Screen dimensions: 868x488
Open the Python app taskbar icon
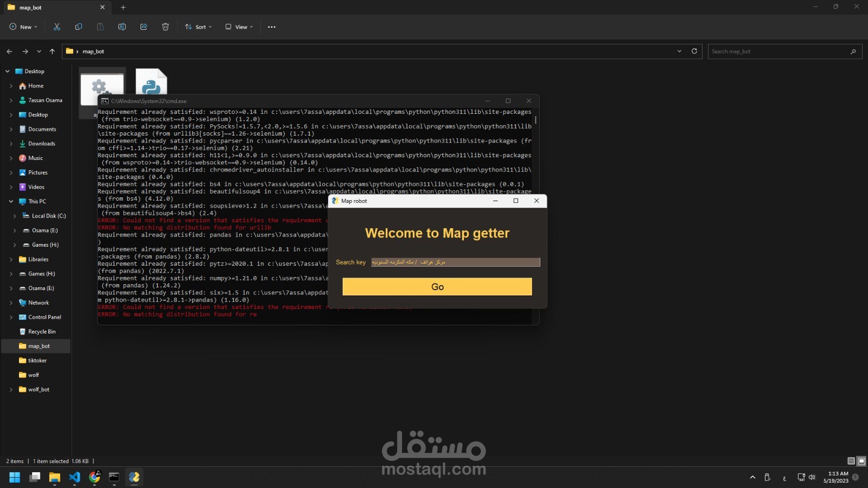tap(134, 477)
